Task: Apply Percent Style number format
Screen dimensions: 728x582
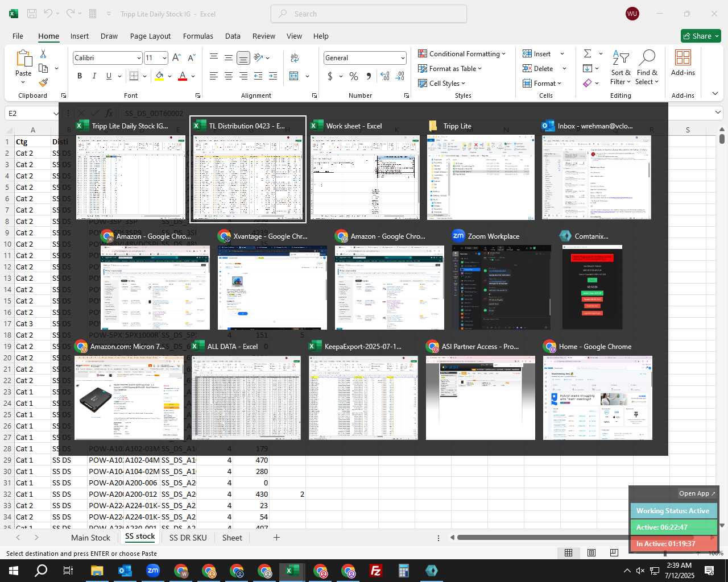Action: pos(354,76)
